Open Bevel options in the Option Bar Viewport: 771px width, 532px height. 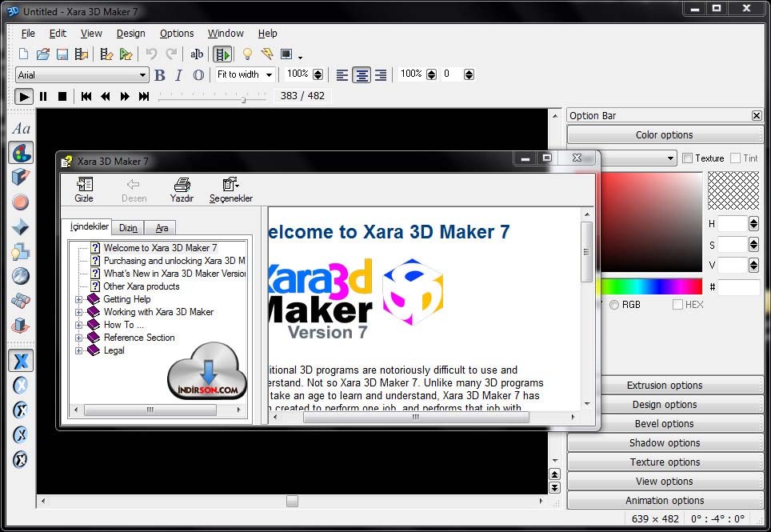(x=665, y=424)
